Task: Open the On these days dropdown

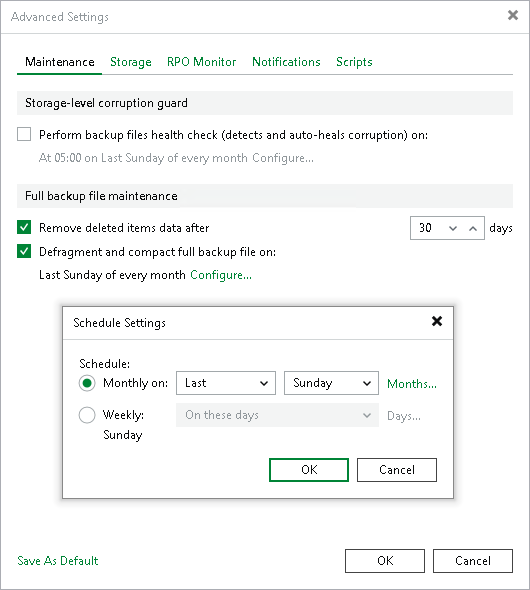Action: 277,415
